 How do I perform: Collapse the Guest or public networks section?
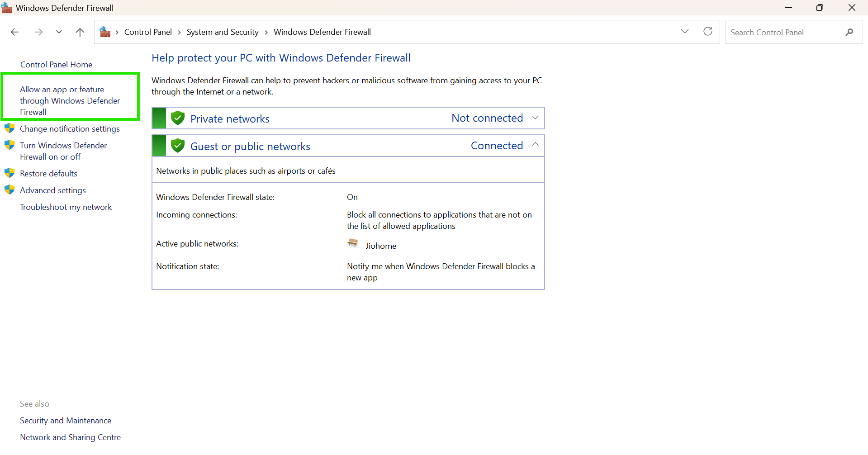[x=535, y=144]
